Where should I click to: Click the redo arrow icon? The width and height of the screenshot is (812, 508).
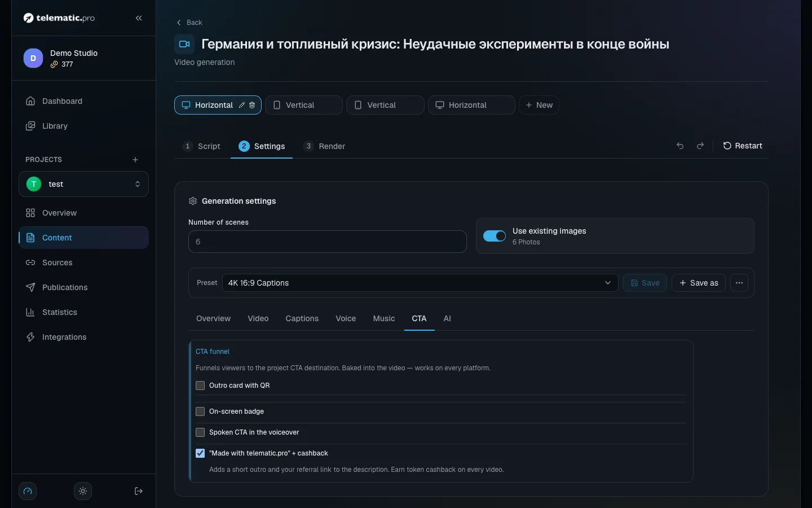[700, 146]
